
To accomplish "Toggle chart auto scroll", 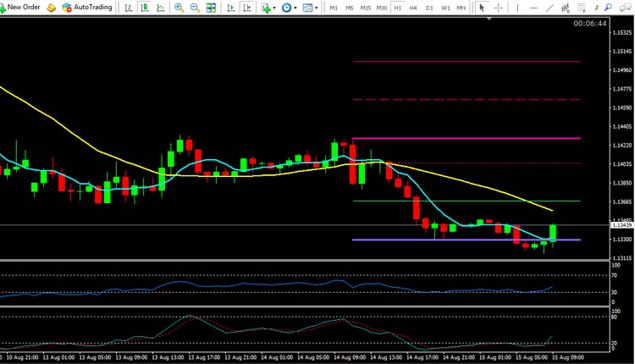I will [x=231, y=8].
